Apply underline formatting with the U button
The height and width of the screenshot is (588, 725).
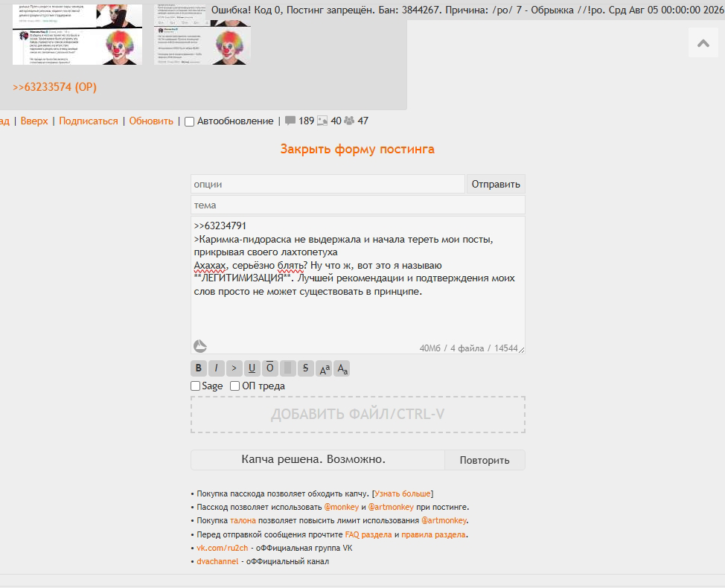coord(252,368)
